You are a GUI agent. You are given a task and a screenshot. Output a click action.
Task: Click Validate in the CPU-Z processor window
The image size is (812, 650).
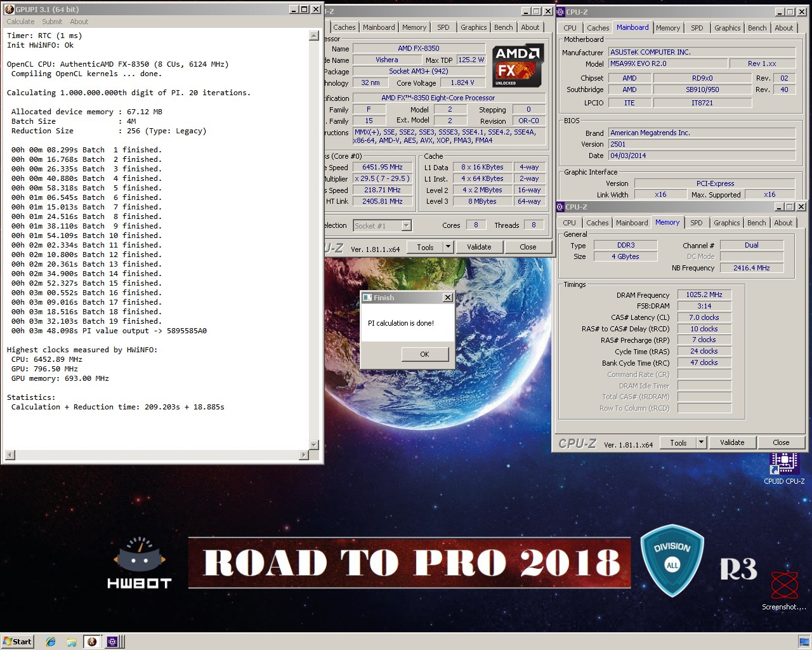point(479,247)
